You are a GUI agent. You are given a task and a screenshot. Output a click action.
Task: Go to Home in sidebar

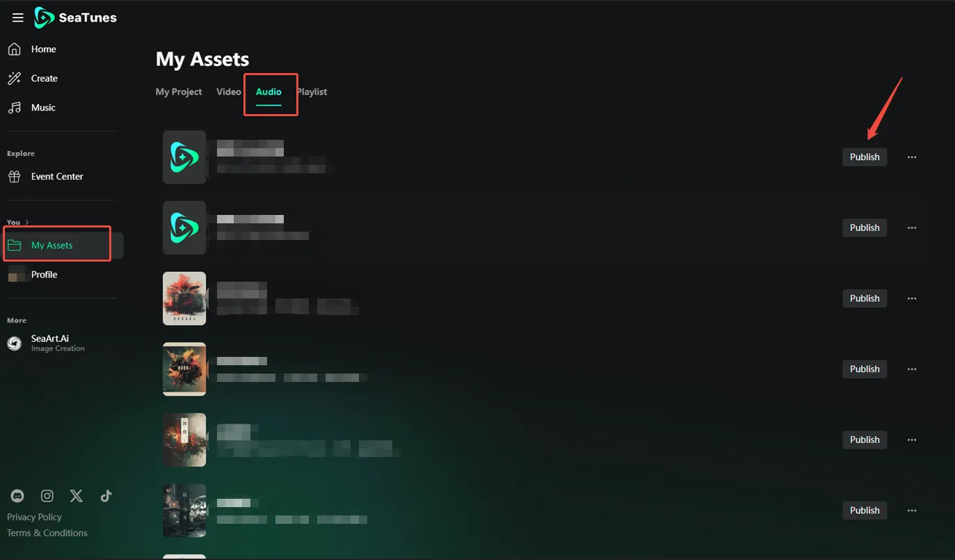coord(43,49)
